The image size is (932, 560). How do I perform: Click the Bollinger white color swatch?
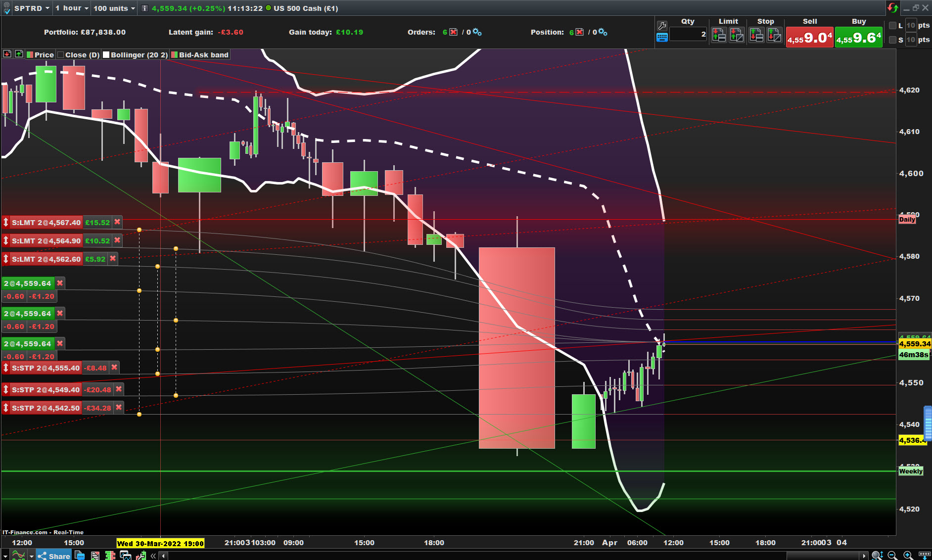tap(106, 55)
